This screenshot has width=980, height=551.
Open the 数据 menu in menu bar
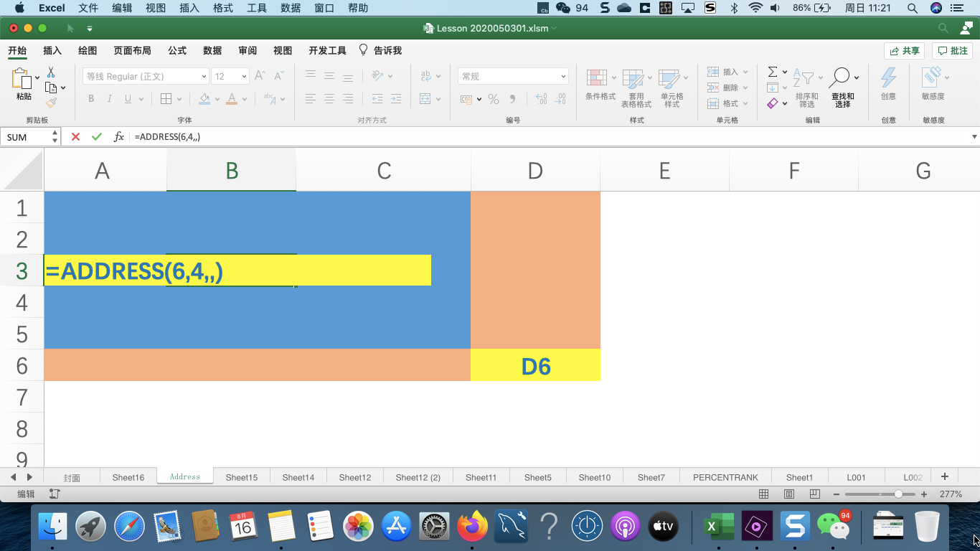tap(291, 8)
